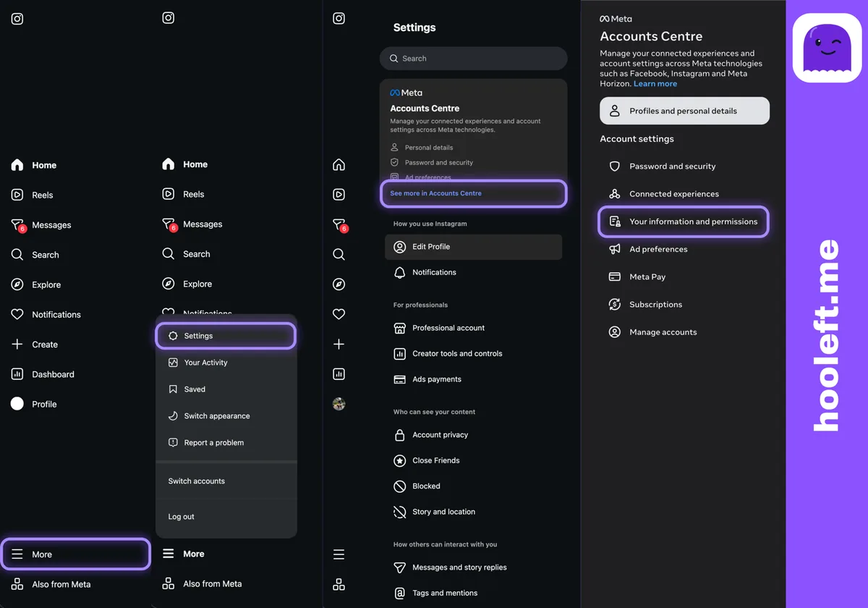
Task: Open Reels from the collapsed icon-only sidebar
Action: tap(339, 195)
